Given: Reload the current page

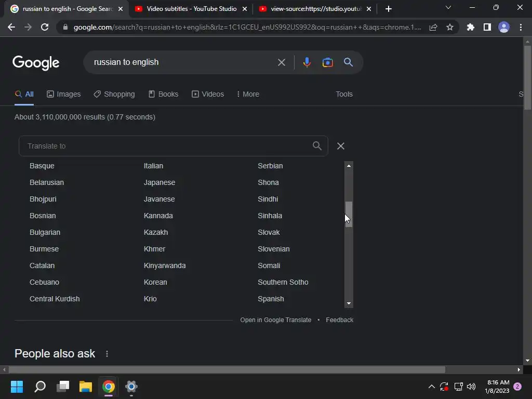Looking at the screenshot, I should [x=45, y=27].
